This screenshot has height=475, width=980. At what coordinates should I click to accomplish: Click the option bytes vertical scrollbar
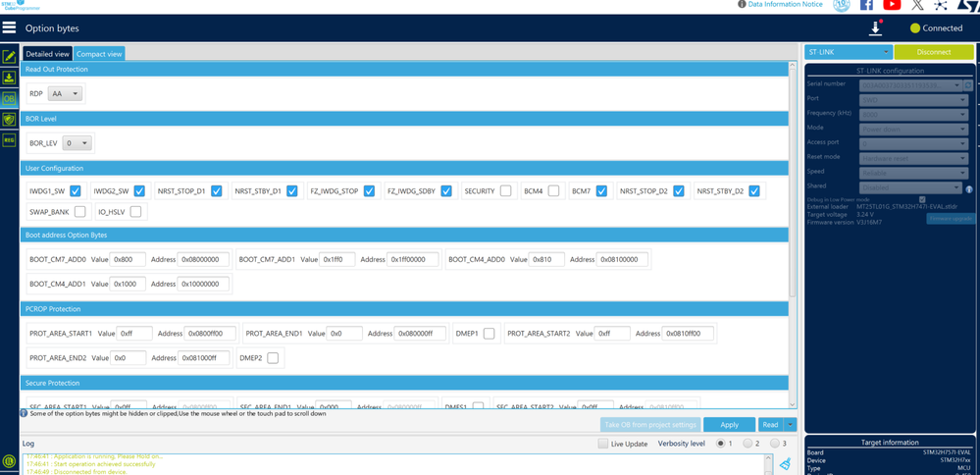[x=793, y=182]
